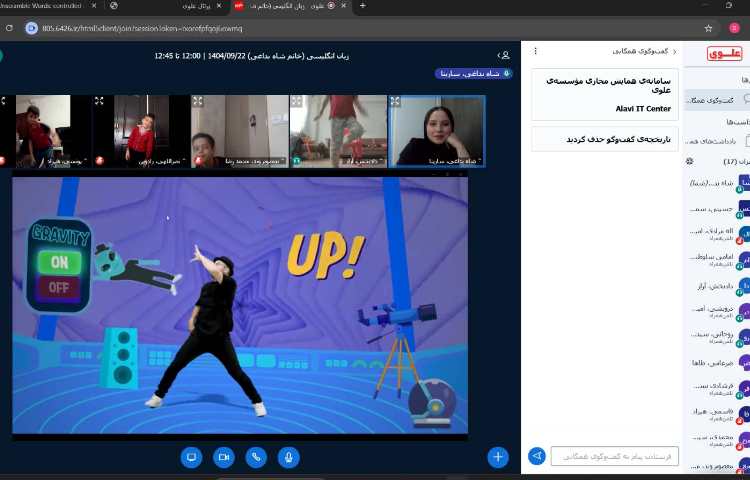Open the blue plus actions menu
Viewport: 750px width, 480px height.
click(497, 456)
